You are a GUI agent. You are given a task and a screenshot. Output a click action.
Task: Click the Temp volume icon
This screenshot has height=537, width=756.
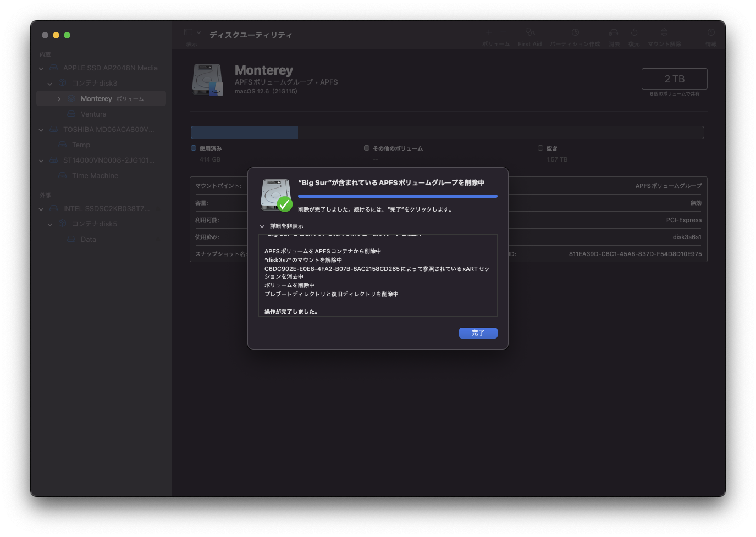pyautogui.click(x=63, y=145)
